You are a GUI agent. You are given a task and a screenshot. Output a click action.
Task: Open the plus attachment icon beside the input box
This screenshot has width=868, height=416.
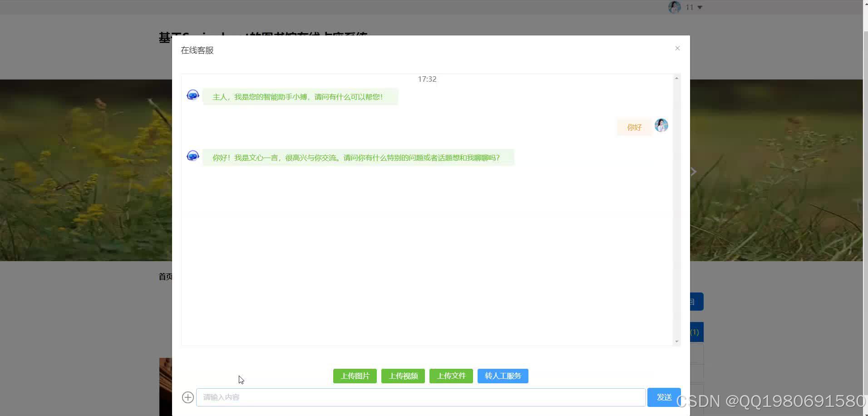point(187,397)
